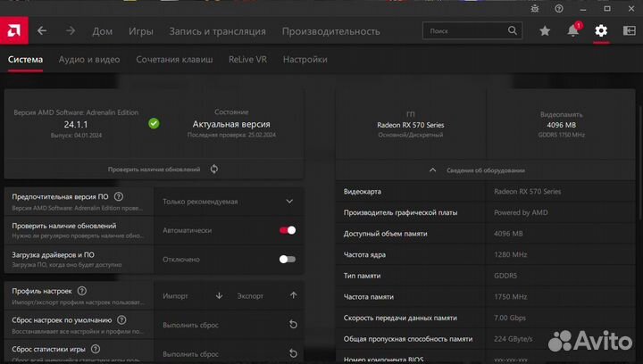Screen dimensions: 643x364
Task: Switch to Настройки tab
Action: (x=305, y=60)
